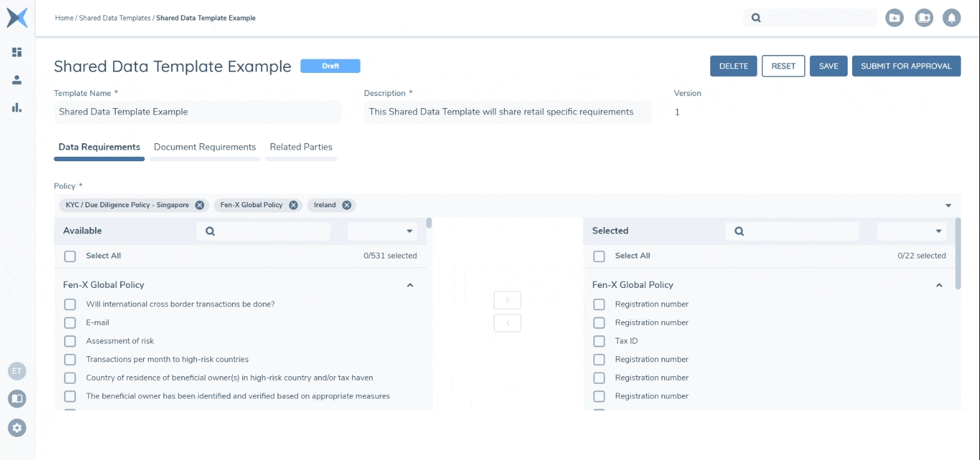Viewport: 980px width, 460px height.
Task: Open the settings gear icon in the sidebar
Action: coord(17,427)
